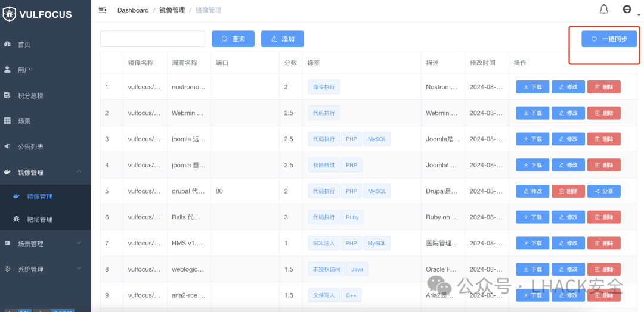Click the 一键同步 sync button
Image resolution: width=644 pixels, height=312 pixels.
[x=609, y=39]
